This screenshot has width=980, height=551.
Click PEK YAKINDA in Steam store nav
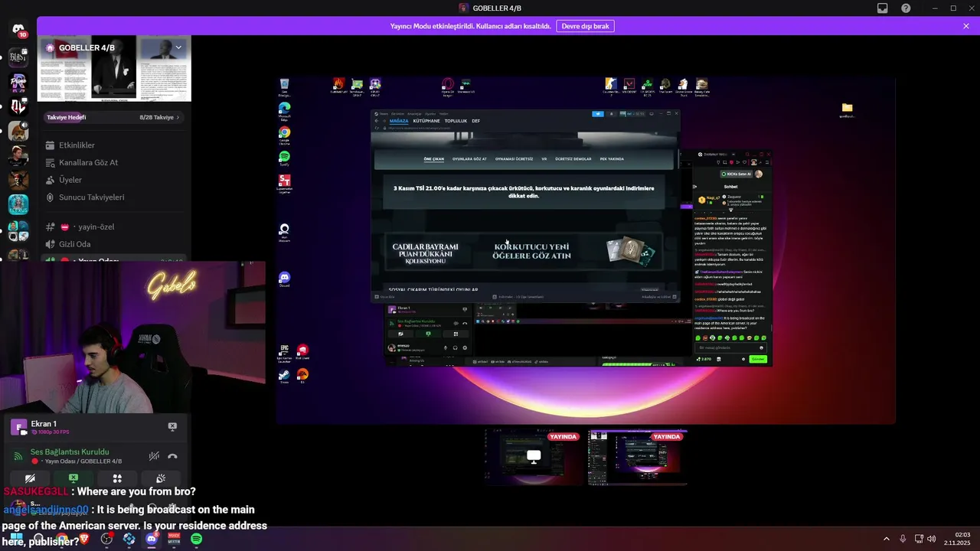tap(612, 159)
